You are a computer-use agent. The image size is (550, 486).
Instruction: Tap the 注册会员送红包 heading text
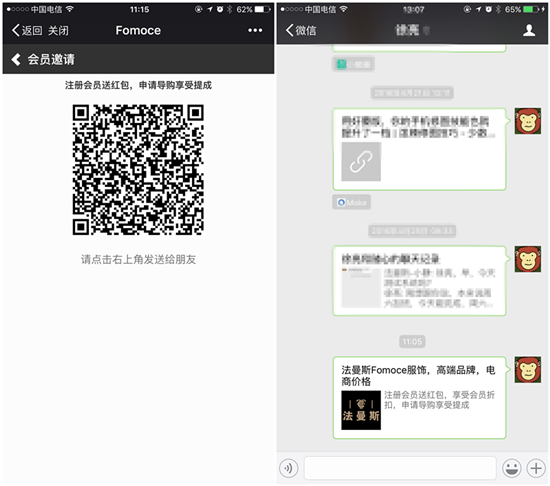(138, 85)
